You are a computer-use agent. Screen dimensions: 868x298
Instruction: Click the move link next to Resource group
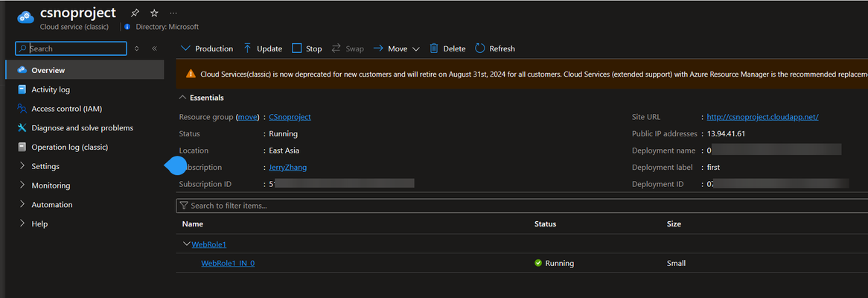[x=248, y=117]
